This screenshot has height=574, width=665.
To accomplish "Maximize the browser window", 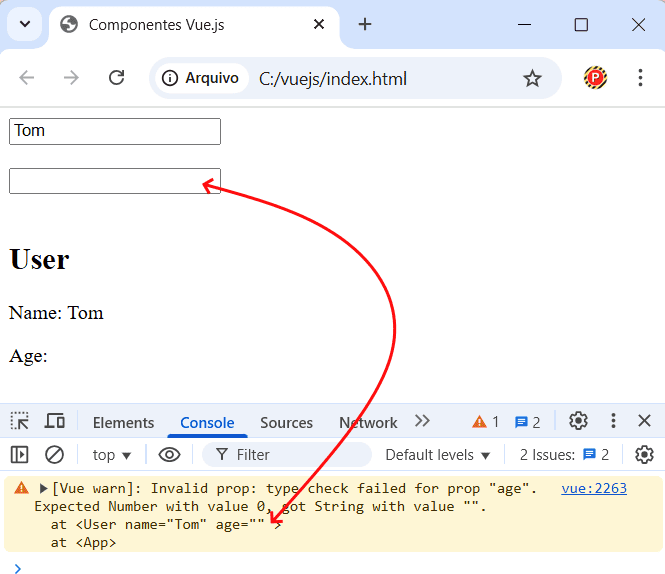I will (581, 25).
